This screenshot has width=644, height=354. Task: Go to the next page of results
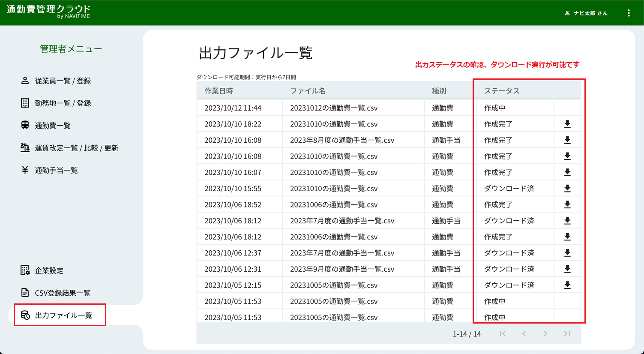pyautogui.click(x=545, y=333)
